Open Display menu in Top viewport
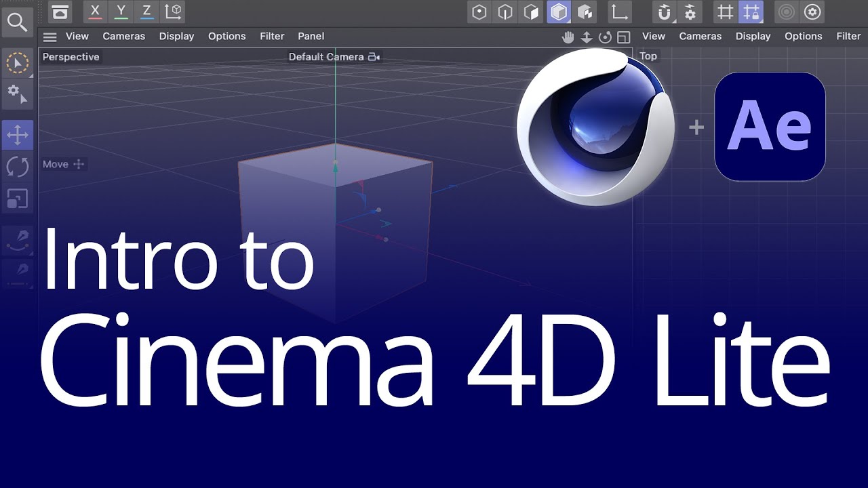The width and height of the screenshot is (868, 488). pyautogui.click(x=753, y=36)
